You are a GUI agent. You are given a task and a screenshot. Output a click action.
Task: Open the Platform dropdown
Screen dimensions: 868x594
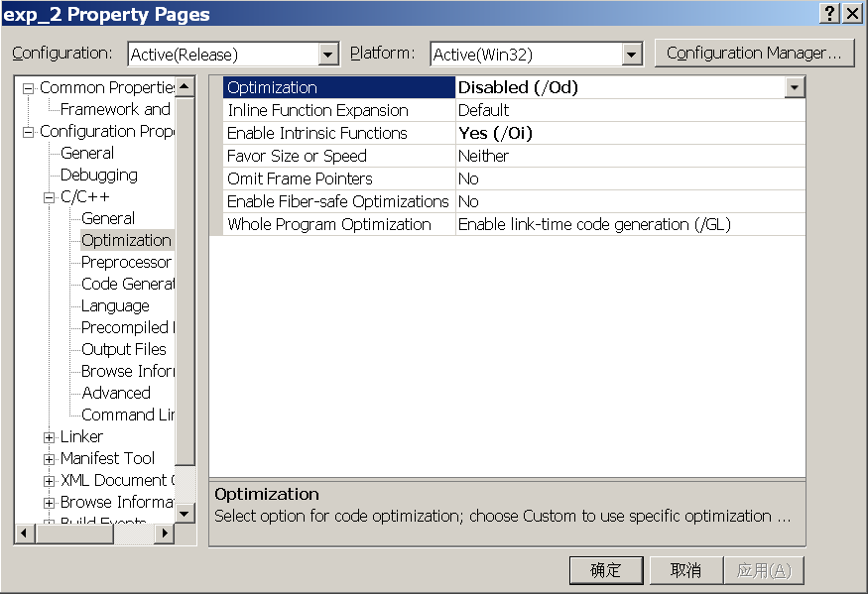(632, 55)
